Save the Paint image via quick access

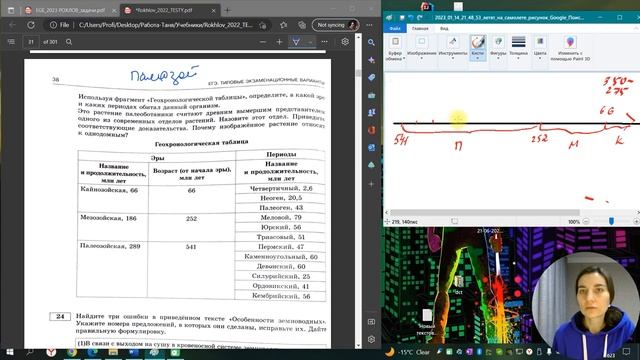pyautogui.click(x=402, y=18)
